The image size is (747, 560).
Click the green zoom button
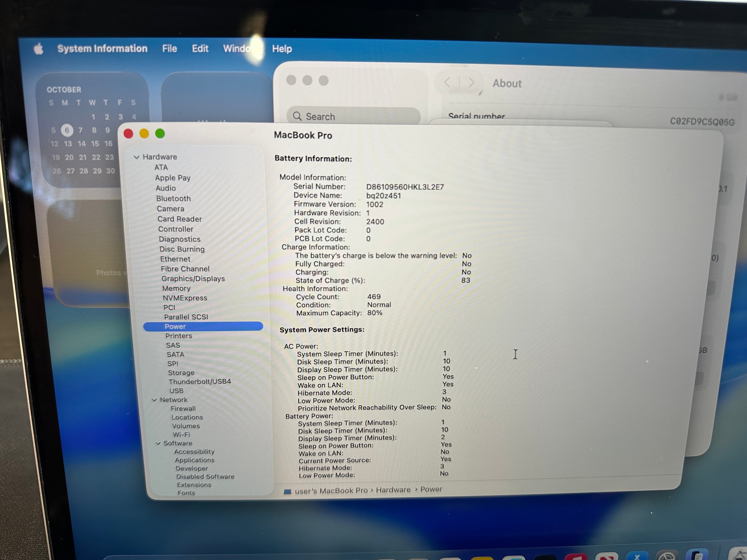pos(160,134)
